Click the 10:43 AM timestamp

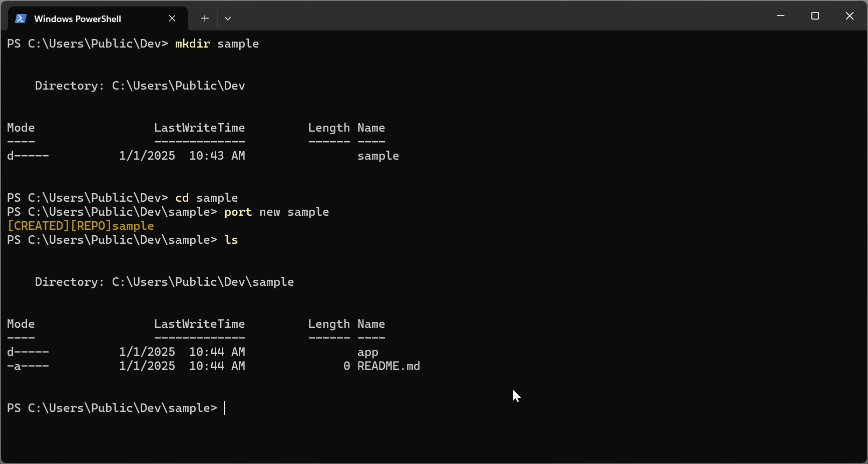click(x=217, y=156)
